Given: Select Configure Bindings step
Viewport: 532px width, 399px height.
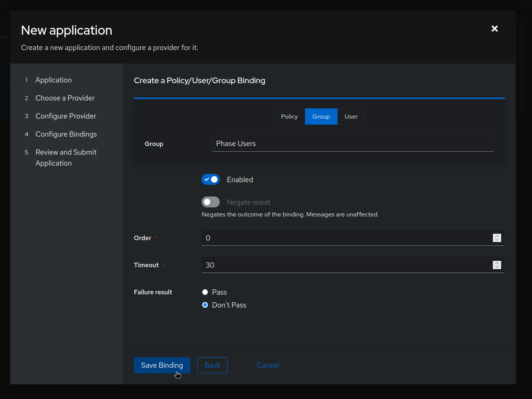Looking at the screenshot, I should pyautogui.click(x=66, y=134).
